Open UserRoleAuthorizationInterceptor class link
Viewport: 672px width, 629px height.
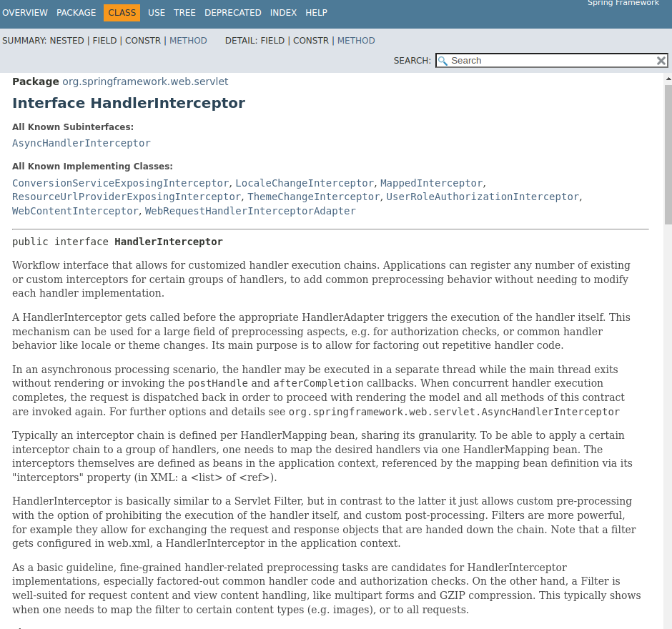coord(483,197)
